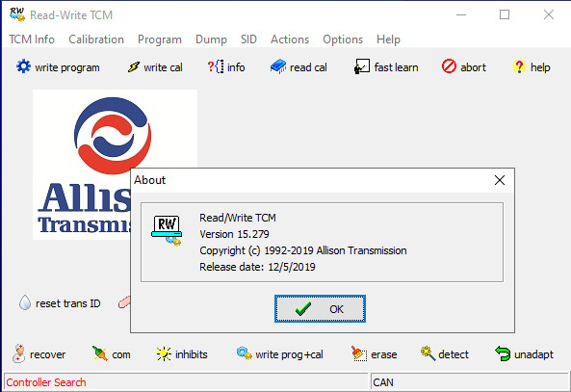This screenshot has height=392, width=571.
Task: Minimize the Read-Write TCM window
Action: coord(461,15)
